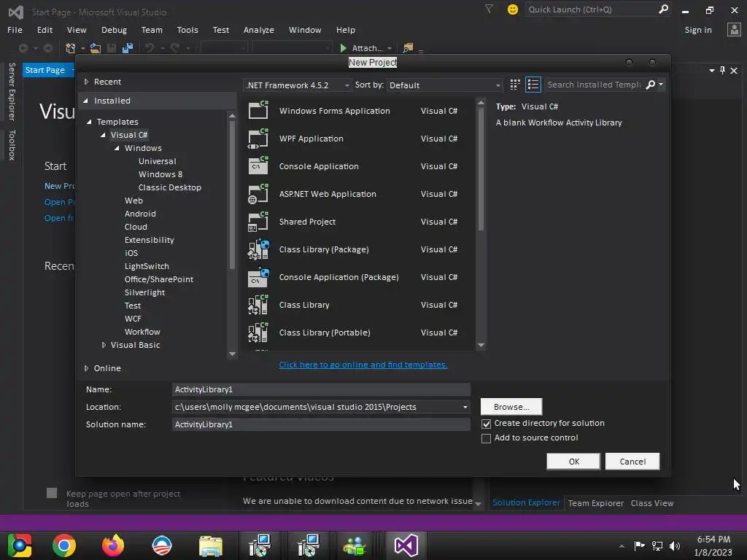Image resolution: width=747 pixels, height=560 pixels.
Task: Select the WPF Application template icon
Action: pyautogui.click(x=258, y=138)
